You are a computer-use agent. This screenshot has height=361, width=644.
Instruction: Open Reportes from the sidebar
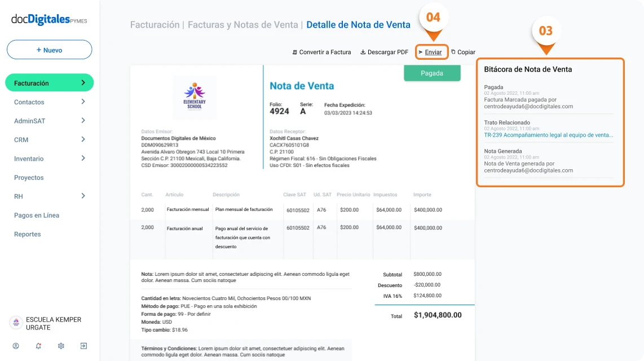28,234
